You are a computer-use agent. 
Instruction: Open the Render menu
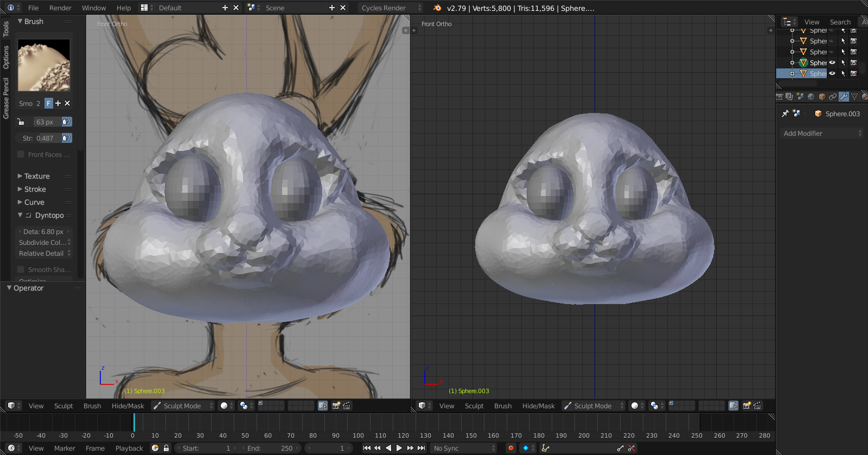pyautogui.click(x=60, y=8)
